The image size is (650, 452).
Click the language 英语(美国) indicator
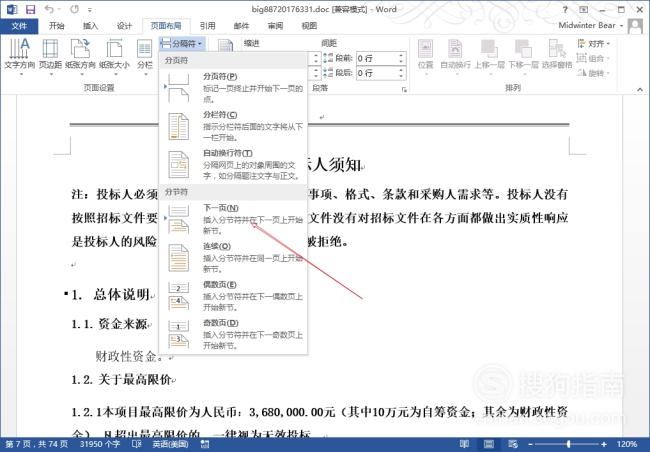click(170, 444)
